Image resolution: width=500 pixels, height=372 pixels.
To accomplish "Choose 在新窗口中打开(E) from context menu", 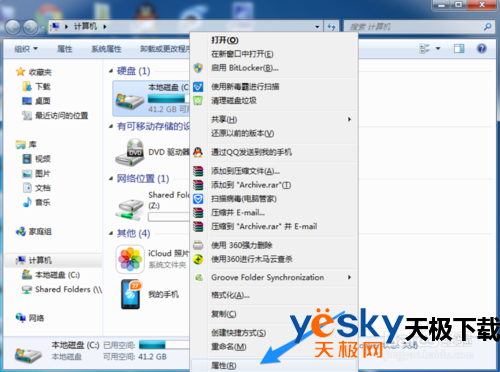I will tap(274, 54).
